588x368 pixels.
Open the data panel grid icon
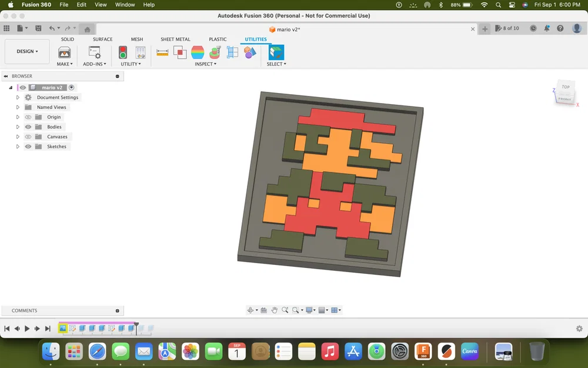pyautogui.click(x=6, y=28)
